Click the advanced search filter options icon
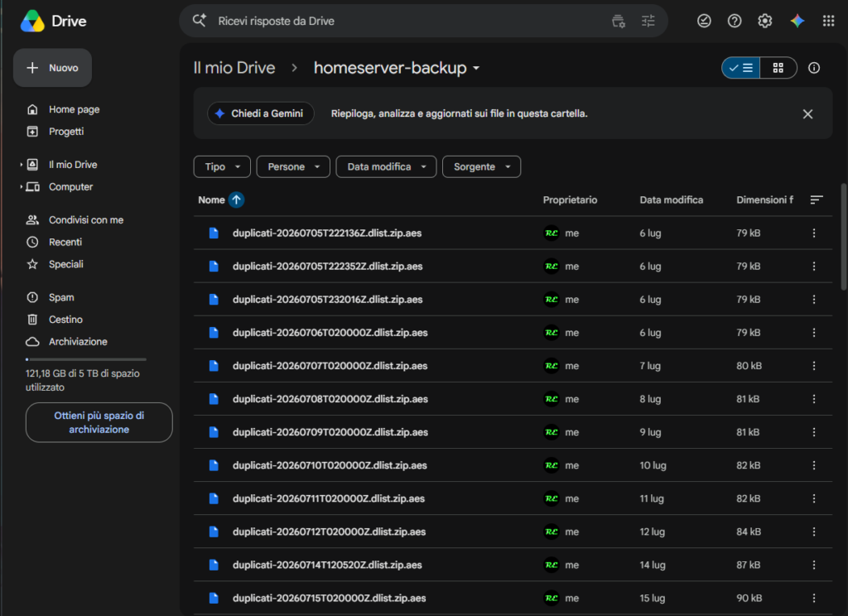The image size is (848, 616). [x=648, y=21]
